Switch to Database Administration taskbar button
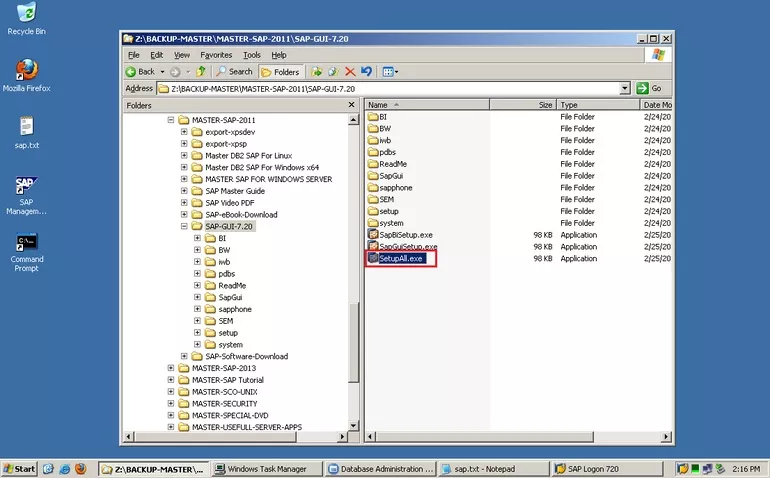This screenshot has height=478, width=770. tap(381, 469)
